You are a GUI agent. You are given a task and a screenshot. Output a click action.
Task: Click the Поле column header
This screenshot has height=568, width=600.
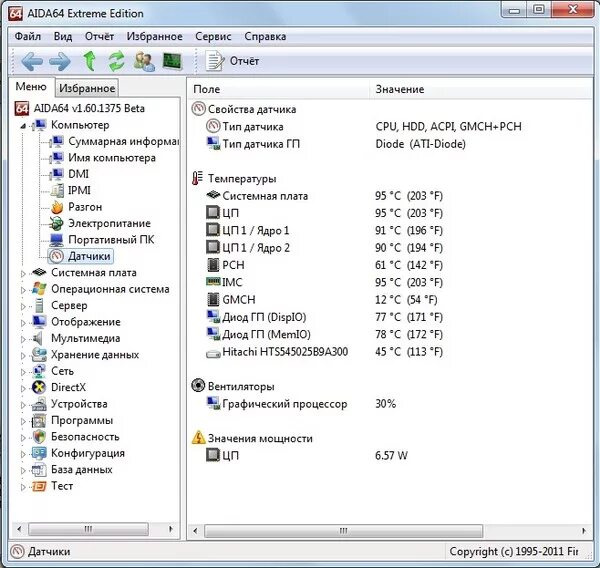tap(279, 89)
